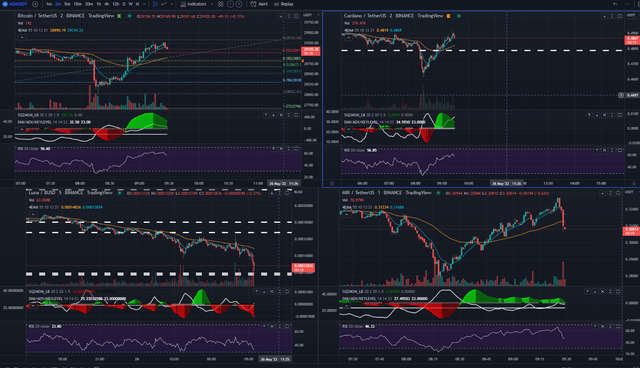640x368 pixels.
Task: Delete the Luna RSI pane
Action: pyautogui.click(x=272, y=326)
